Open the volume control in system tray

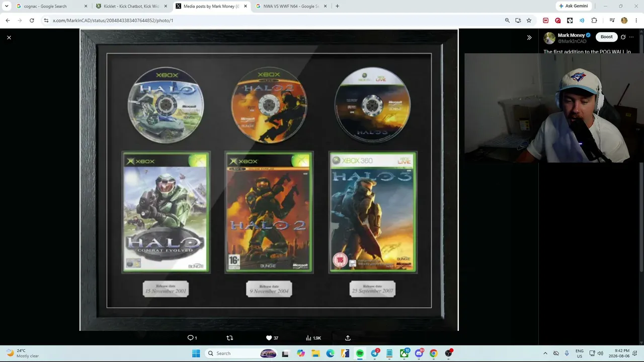click(x=600, y=353)
